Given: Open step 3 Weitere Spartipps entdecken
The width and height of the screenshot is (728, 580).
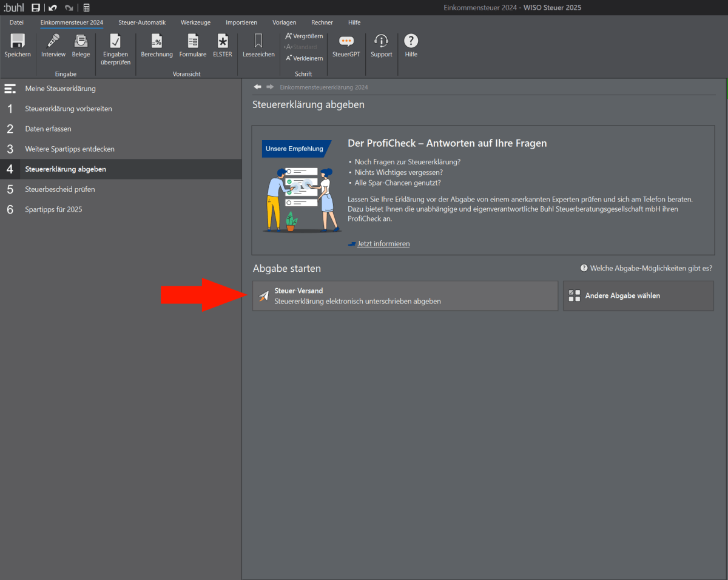Looking at the screenshot, I should tap(121, 149).
